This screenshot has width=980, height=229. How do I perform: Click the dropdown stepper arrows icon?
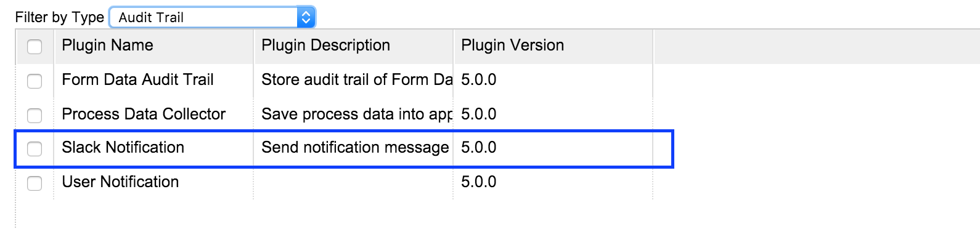[306, 17]
